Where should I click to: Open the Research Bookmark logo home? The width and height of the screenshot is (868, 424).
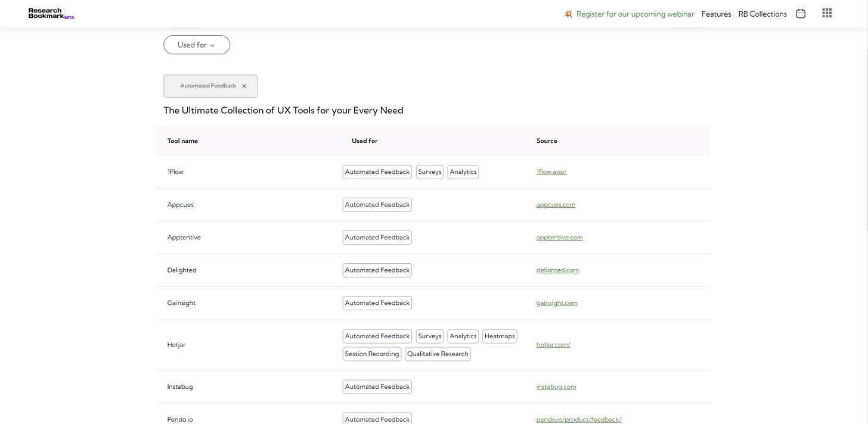[x=51, y=14]
